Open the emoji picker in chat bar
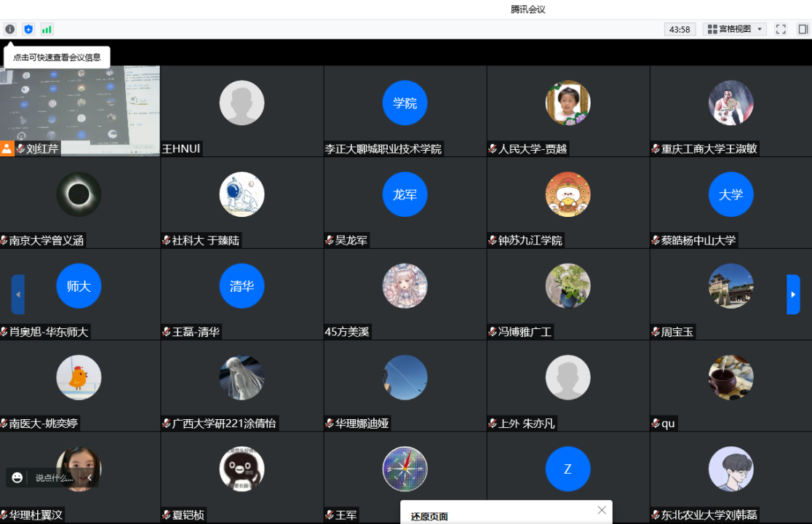Viewport: 812px width, 524px height. point(17,477)
